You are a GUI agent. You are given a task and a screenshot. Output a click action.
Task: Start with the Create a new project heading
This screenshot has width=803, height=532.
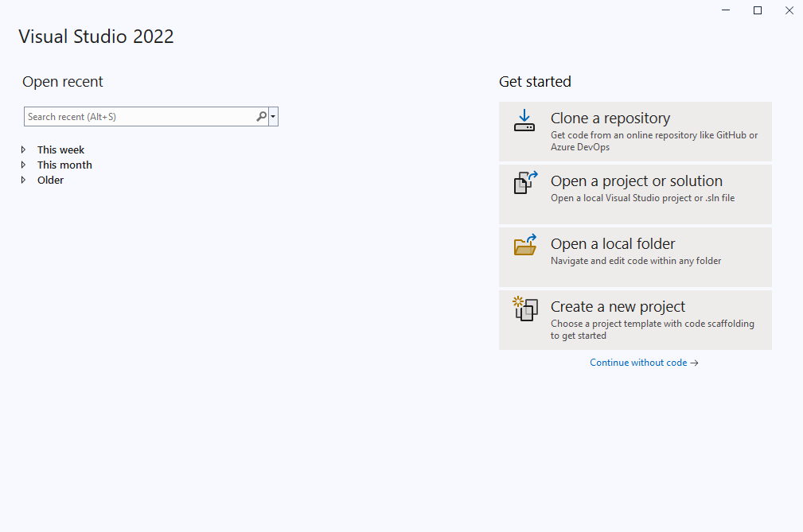(x=618, y=307)
